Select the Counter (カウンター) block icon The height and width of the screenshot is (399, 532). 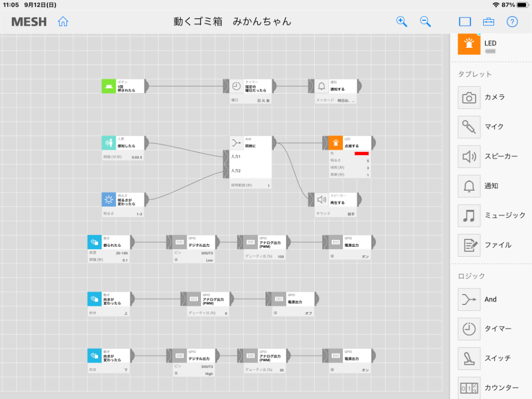tap(469, 388)
